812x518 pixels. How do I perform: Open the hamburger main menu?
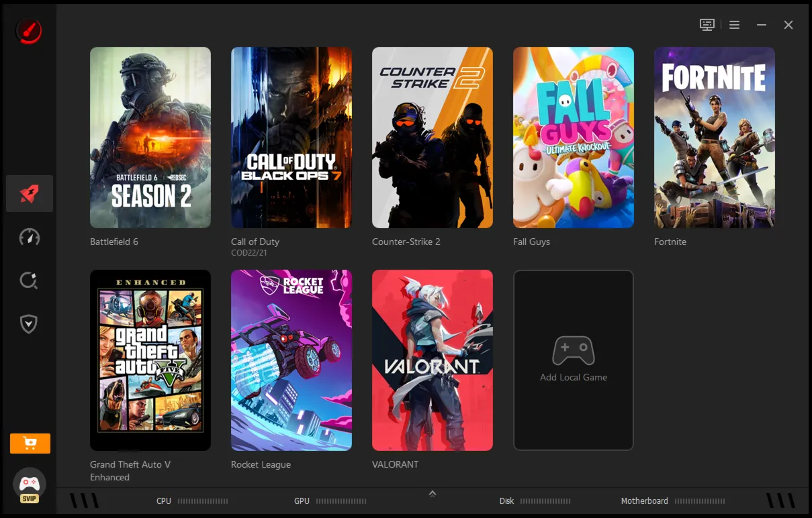[734, 25]
